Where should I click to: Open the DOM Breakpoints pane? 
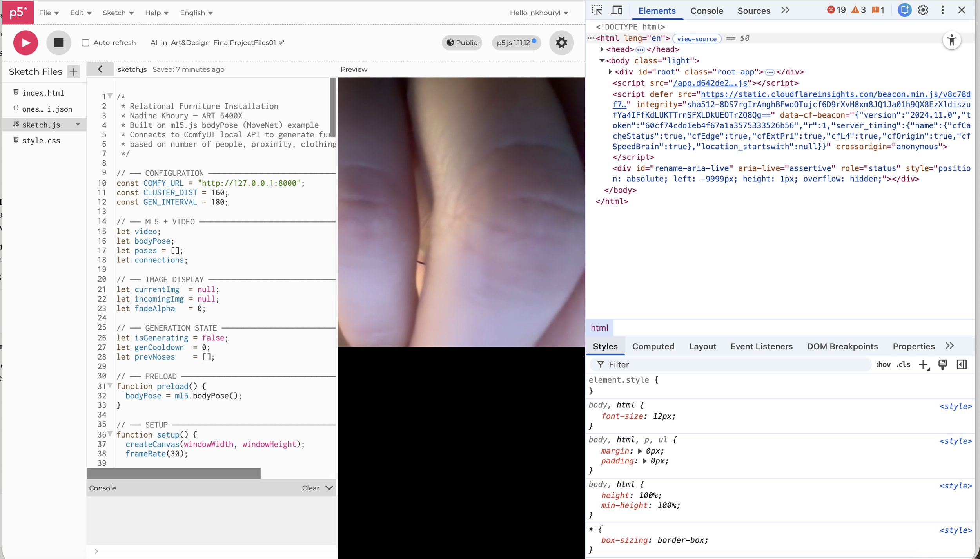pyautogui.click(x=842, y=346)
